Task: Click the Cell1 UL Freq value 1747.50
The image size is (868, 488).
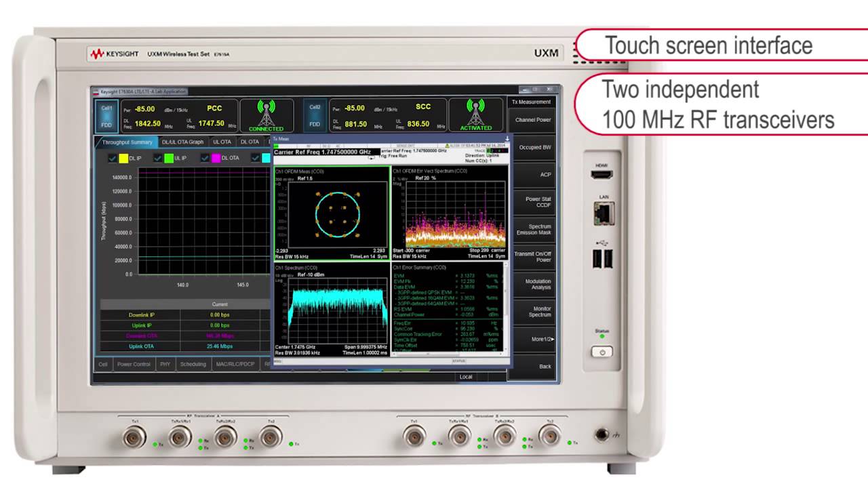Action: (x=211, y=124)
